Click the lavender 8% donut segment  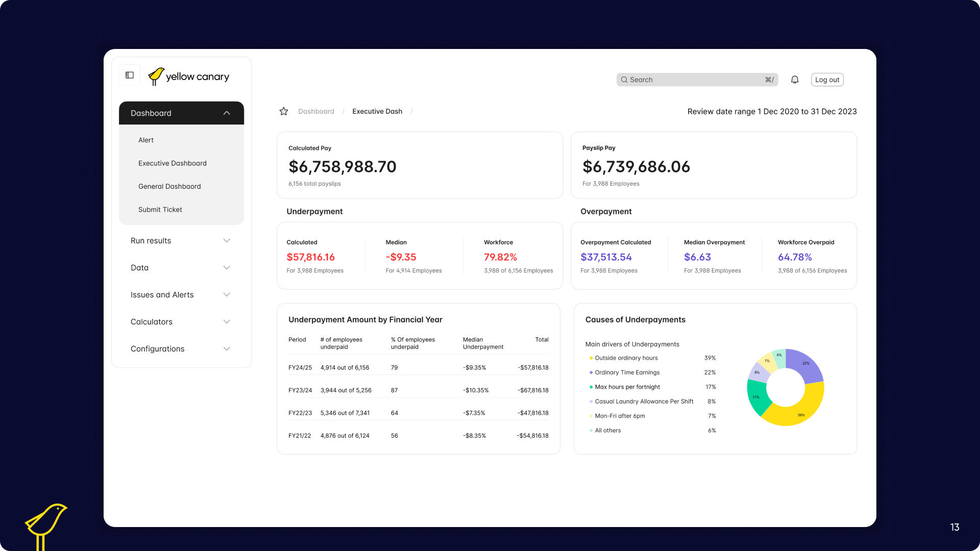(x=757, y=372)
